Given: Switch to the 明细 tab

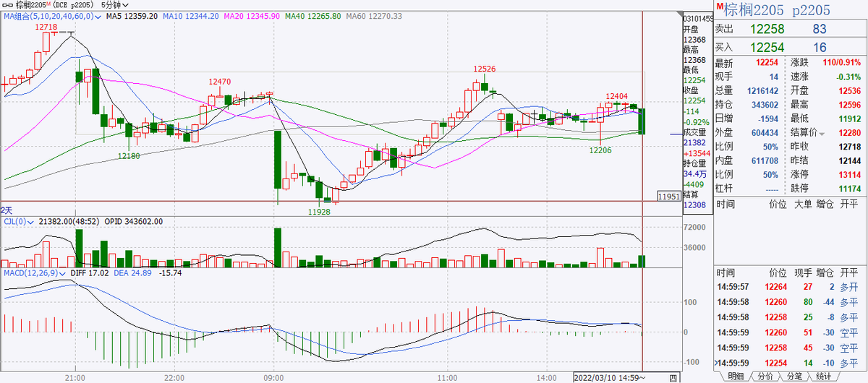Looking at the screenshot, I should [x=735, y=376].
